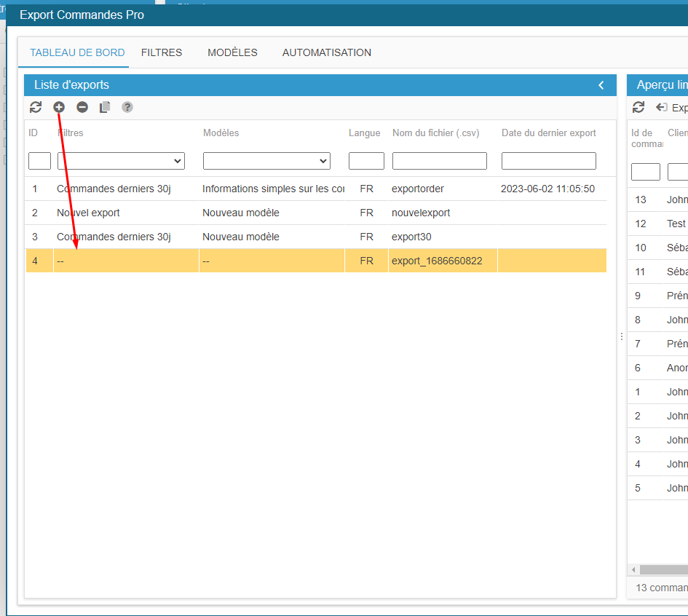Click the Nom du fichier filter field
This screenshot has width=688, height=616.
[439, 161]
